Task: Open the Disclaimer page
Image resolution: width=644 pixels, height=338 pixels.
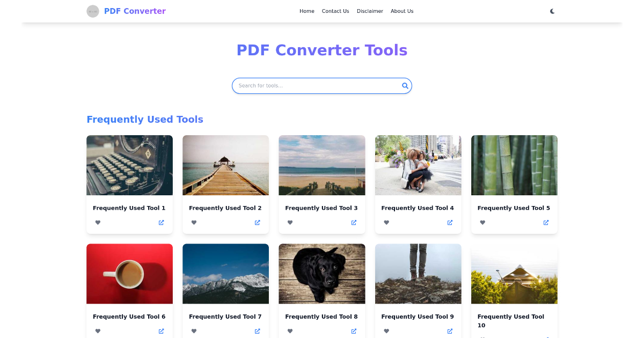Action: pos(370,11)
